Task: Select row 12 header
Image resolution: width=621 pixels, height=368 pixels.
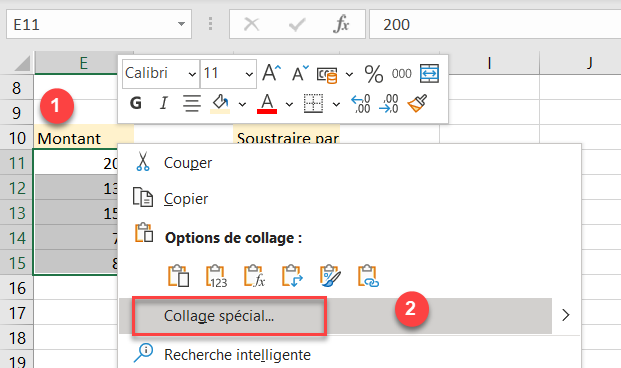Action: [x=17, y=188]
